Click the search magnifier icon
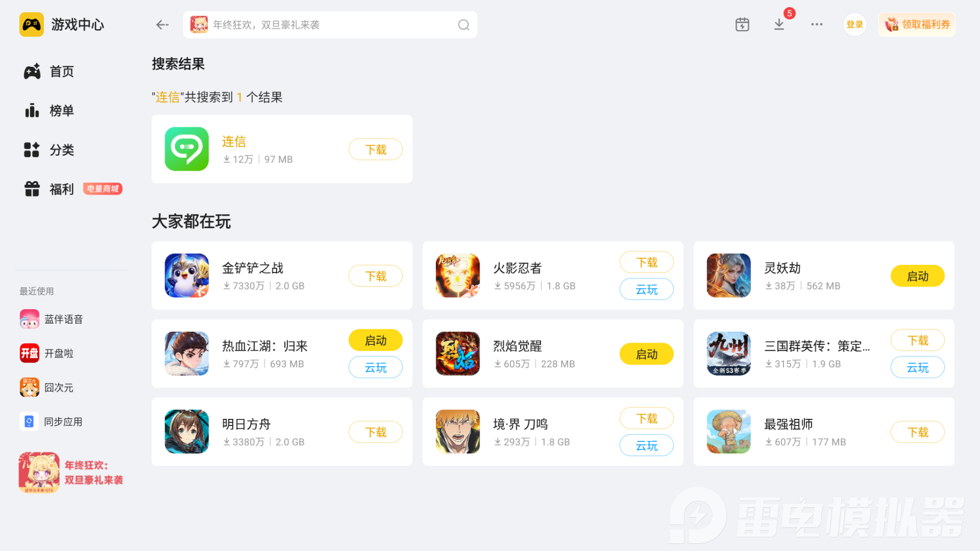Viewport: 980px width, 551px height. tap(464, 25)
